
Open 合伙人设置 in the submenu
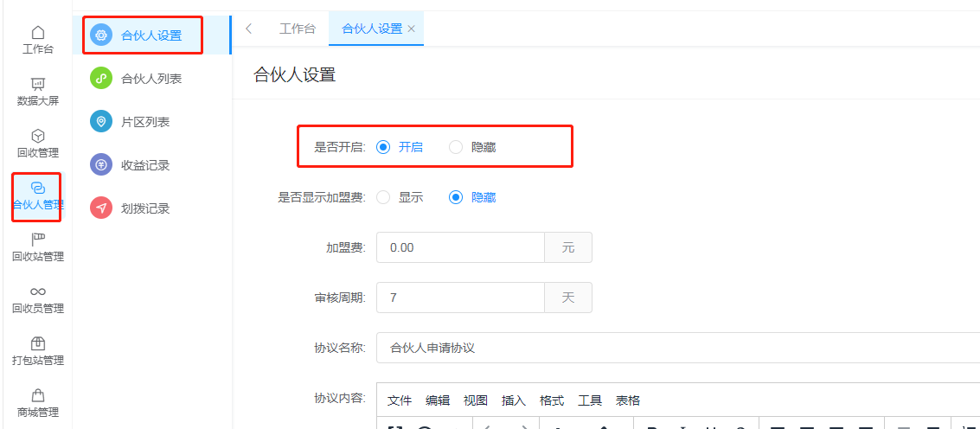151,35
